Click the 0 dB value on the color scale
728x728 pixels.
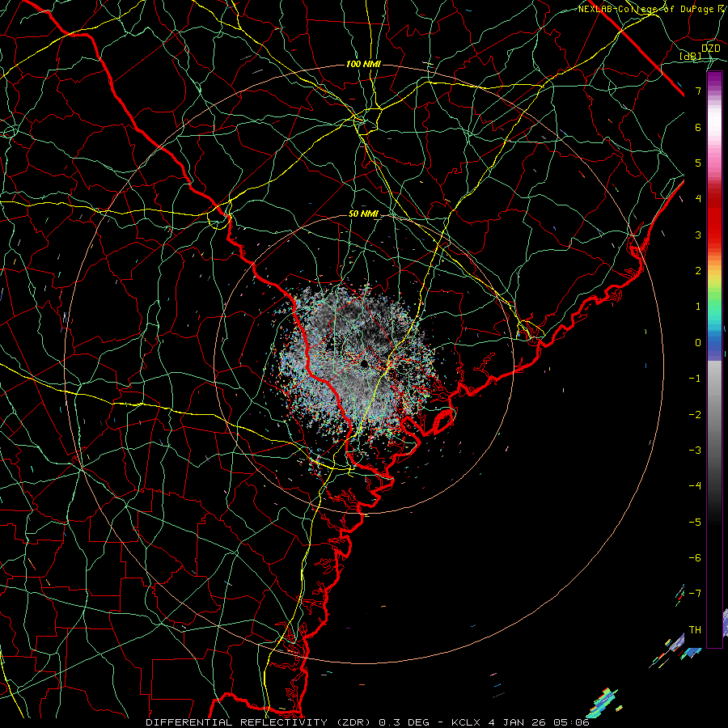[x=698, y=343]
